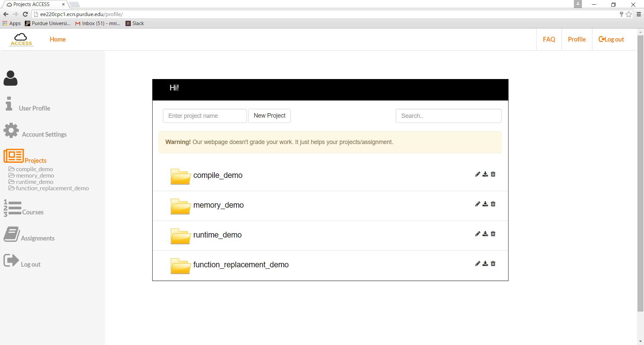644x345 pixels.
Task: Click the Projects newspaper icon
Action: coord(13,156)
